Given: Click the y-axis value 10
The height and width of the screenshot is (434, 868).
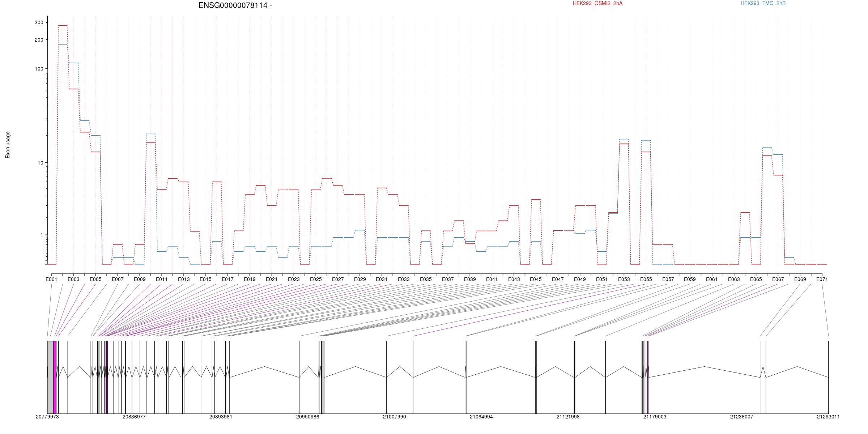Looking at the screenshot, I should 40,163.
